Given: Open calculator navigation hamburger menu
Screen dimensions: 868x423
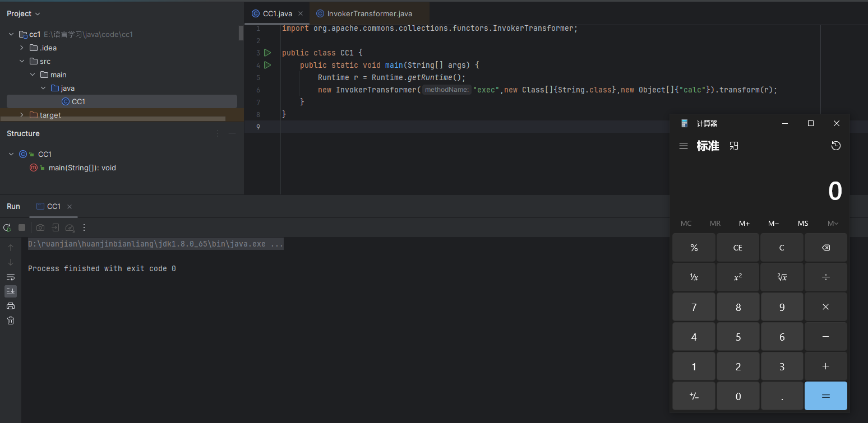Looking at the screenshot, I should pos(684,146).
